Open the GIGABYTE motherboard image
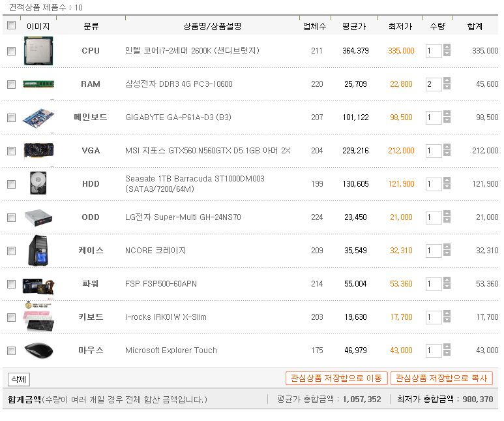 tap(38, 118)
